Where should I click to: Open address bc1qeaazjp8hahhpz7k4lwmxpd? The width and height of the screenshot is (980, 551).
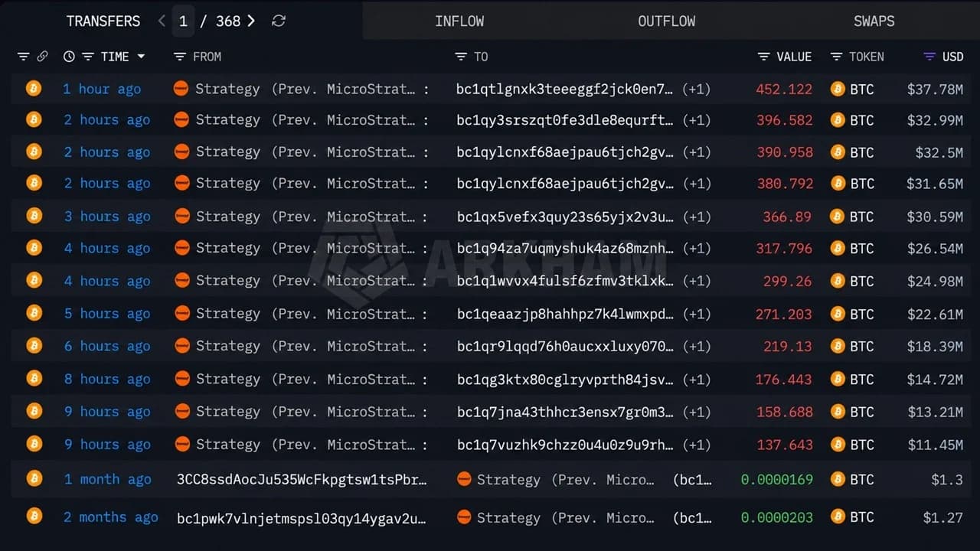[x=565, y=314]
